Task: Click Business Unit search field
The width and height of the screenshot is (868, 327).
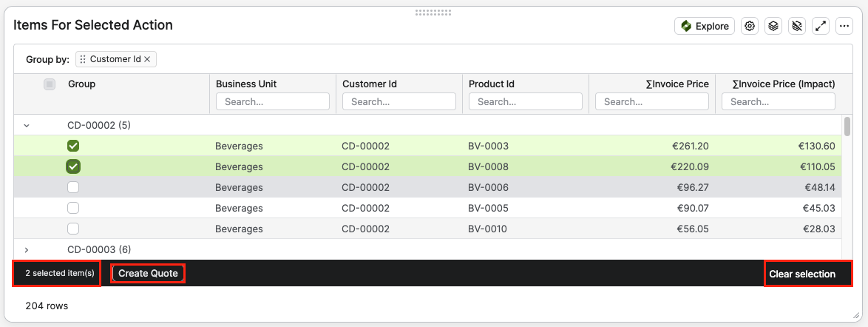Action: 273,101
